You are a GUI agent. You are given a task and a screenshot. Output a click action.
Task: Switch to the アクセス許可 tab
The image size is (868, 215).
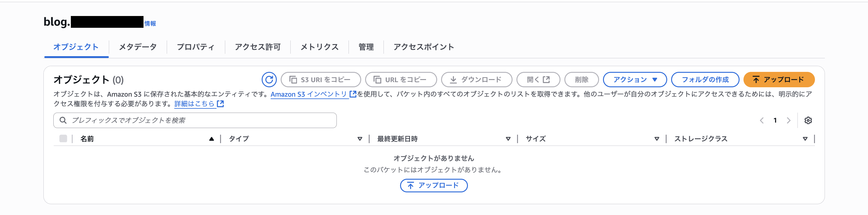point(257,47)
